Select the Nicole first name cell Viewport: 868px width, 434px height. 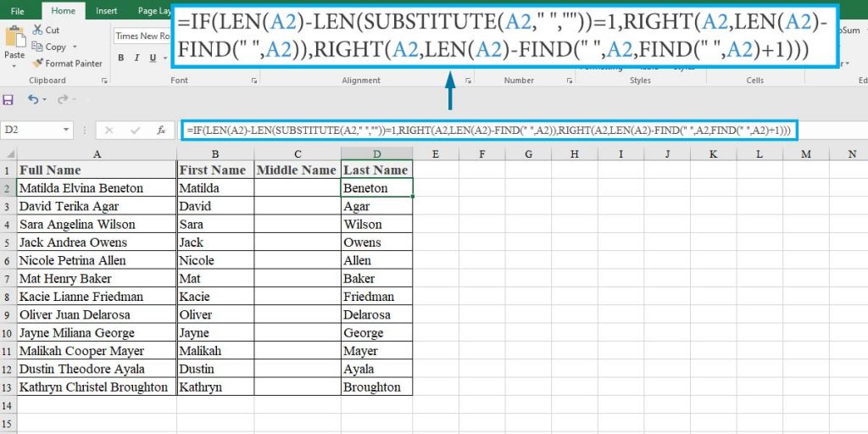coord(215,260)
